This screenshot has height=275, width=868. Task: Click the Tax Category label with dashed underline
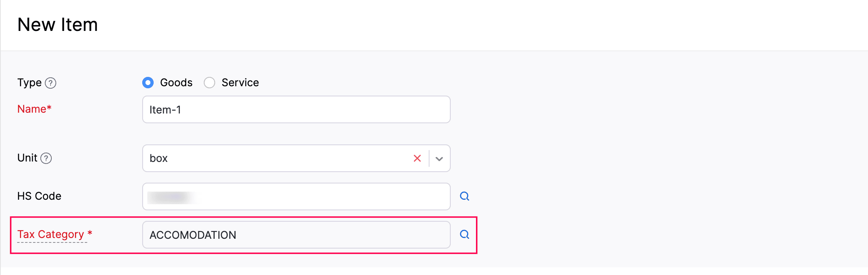coord(51,235)
